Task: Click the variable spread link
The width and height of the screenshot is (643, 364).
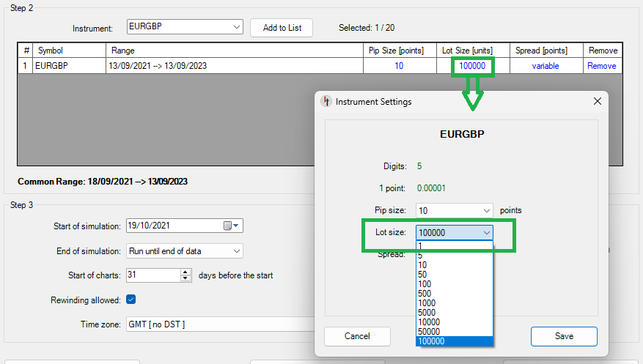Action: pyautogui.click(x=545, y=66)
